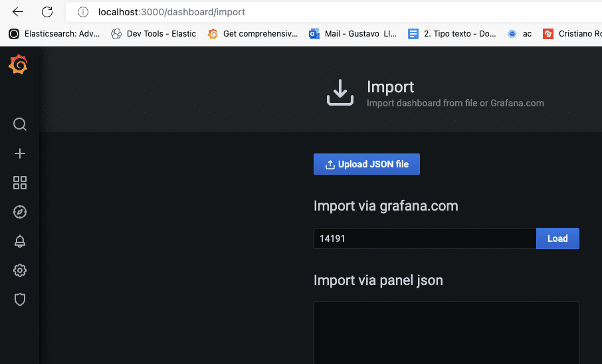Select the localhost:3000 URL address bar
Screen dimensions: 602x364
coord(334,12)
